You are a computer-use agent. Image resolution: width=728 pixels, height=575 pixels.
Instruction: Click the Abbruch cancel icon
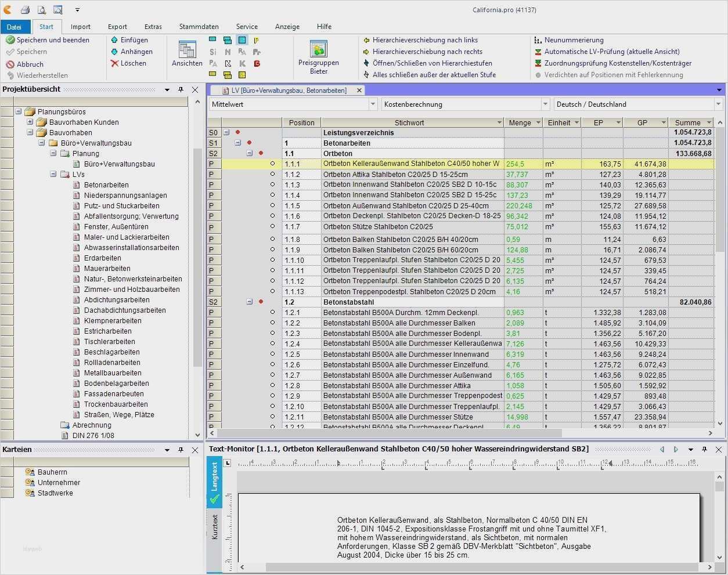[x=10, y=64]
